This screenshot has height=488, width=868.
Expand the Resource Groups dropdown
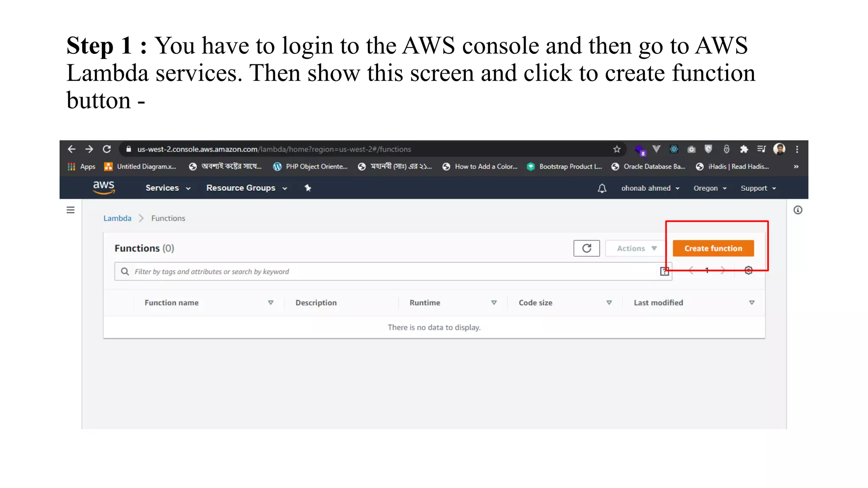click(246, 188)
